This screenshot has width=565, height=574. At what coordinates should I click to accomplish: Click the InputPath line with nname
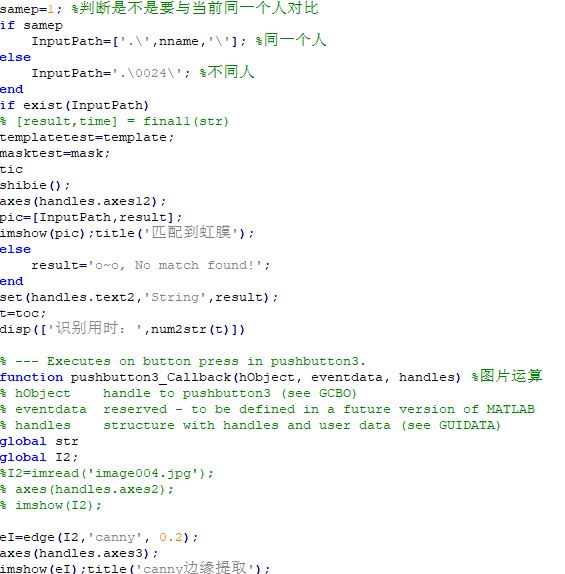(179, 40)
